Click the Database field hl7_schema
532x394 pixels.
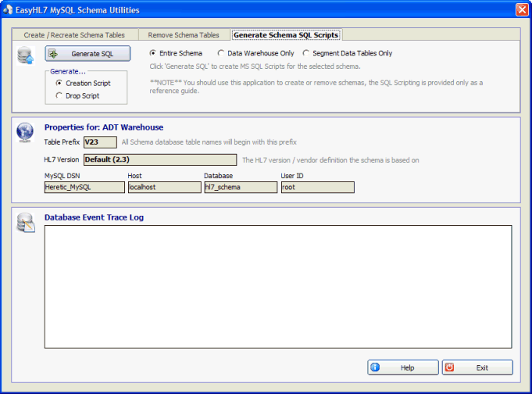[241, 187]
